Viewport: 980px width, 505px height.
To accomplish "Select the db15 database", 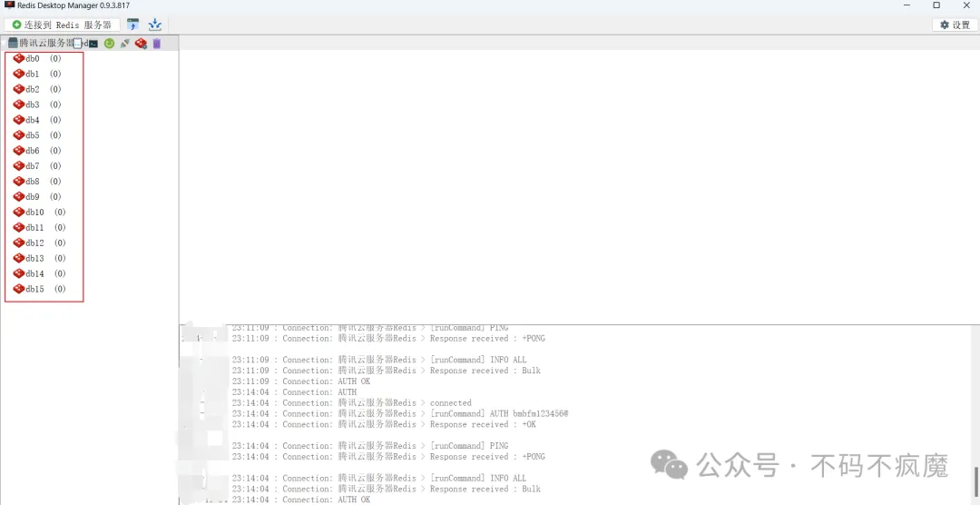I will (x=34, y=289).
